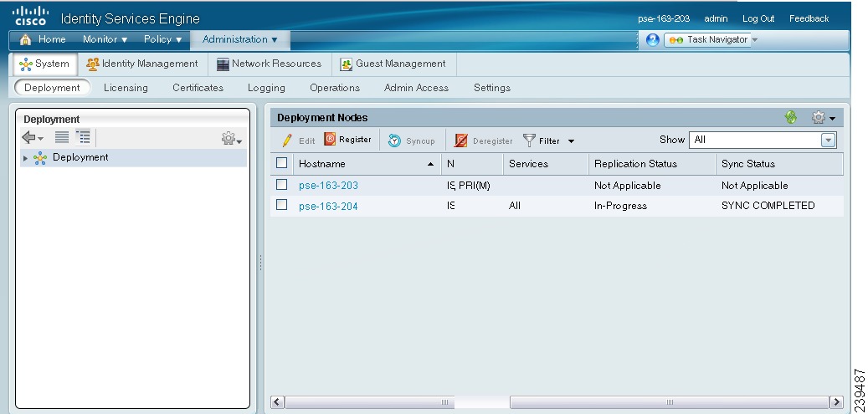Click the horizontal scrollbar left arrow
This screenshot has height=414, width=868.
[278, 401]
